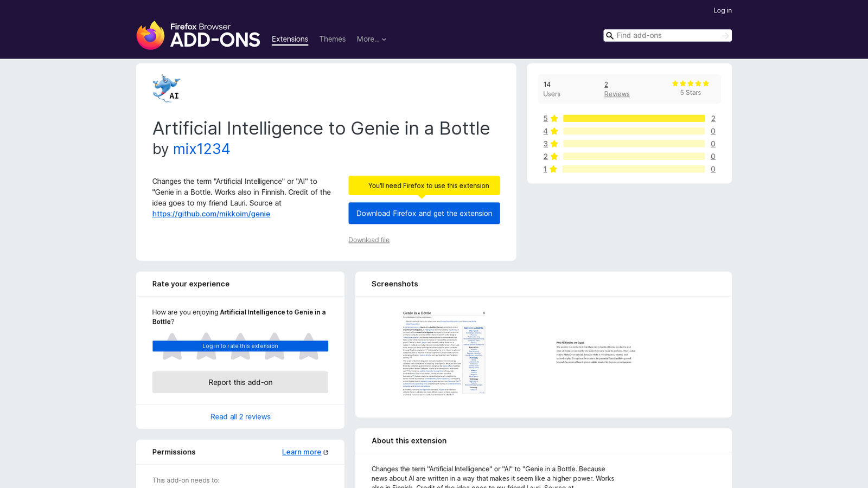
Task: Click the star icon in 2-star row
Action: pos(554,157)
